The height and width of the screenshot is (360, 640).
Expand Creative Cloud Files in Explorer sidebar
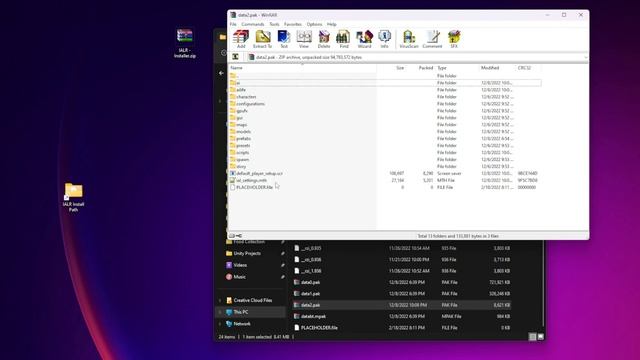pyautogui.click(x=220, y=300)
